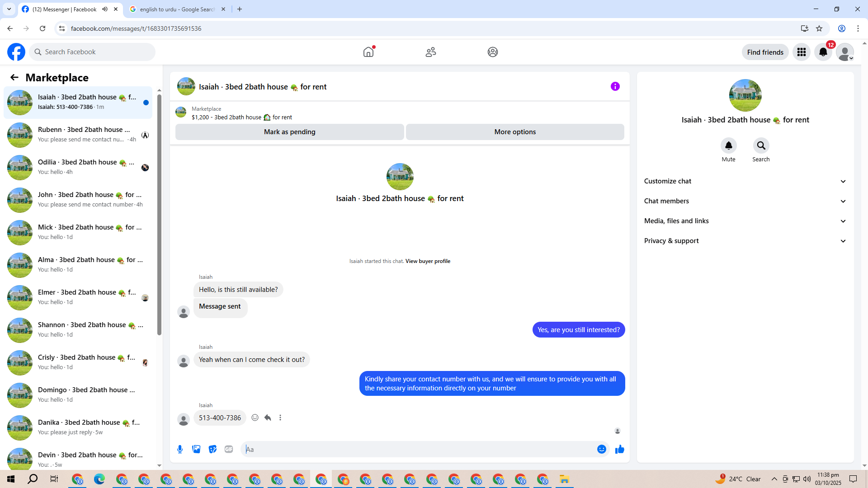Open the taskbar clock and date
The height and width of the screenshot is (488, 868).
pos(828,479)
